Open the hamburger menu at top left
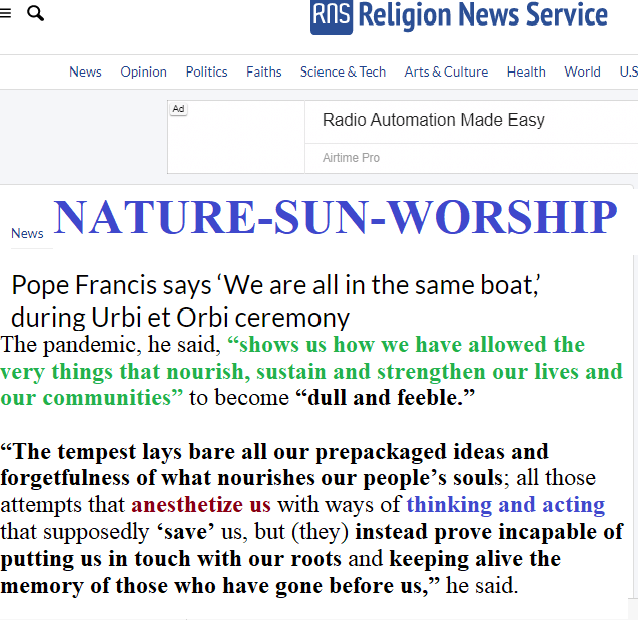 click(x=5, y=14)
